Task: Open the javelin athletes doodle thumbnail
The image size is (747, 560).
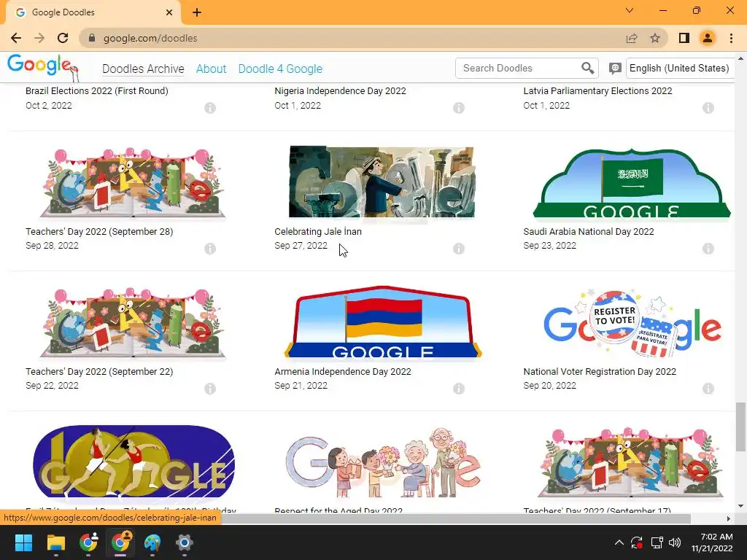Action: (133, 462)
